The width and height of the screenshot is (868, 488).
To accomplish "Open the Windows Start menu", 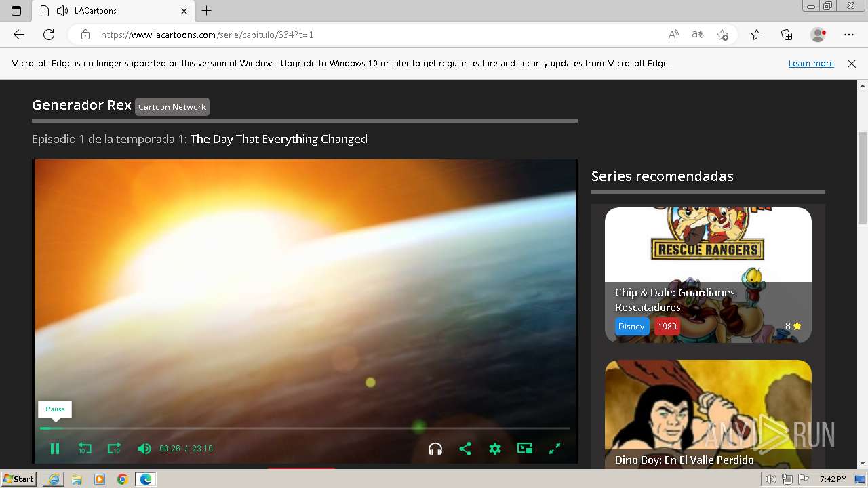I will coord(19,479).
